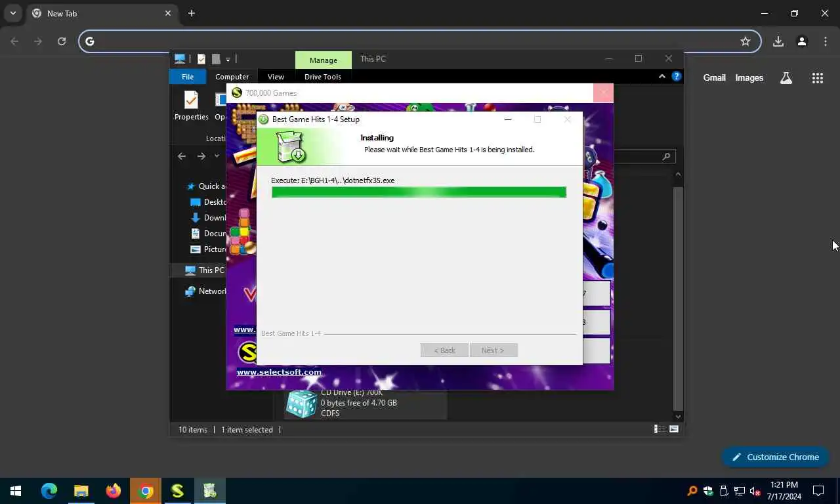Click the File Explorer search box magnifier

click(666, 156)
